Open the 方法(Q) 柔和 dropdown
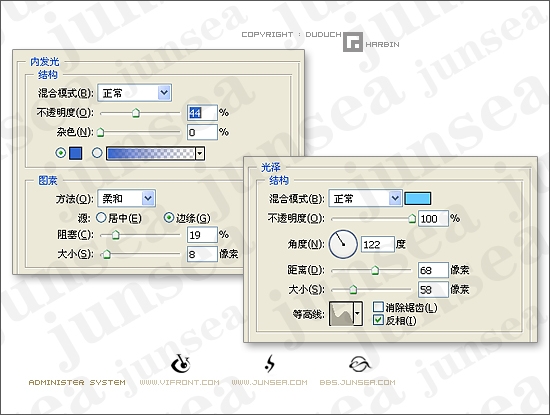The image size is (550, 415). point(127,199)
